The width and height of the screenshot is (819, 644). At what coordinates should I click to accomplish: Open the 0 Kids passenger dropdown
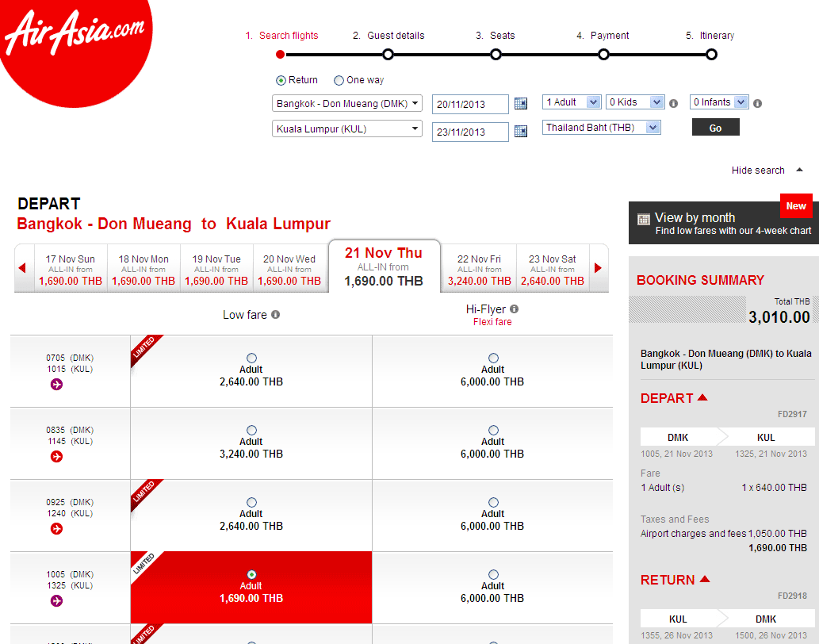coord(634,102)
